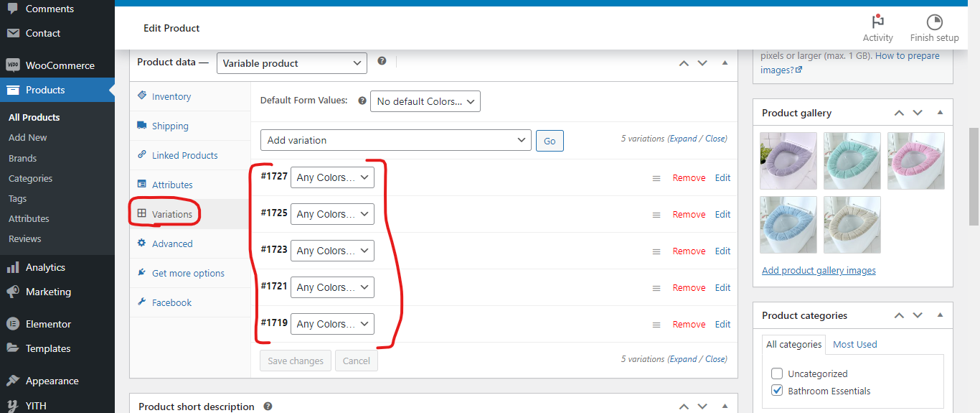980x413 pixels.
Task: Click the Comments menu icon
Action: click(13, 9)
